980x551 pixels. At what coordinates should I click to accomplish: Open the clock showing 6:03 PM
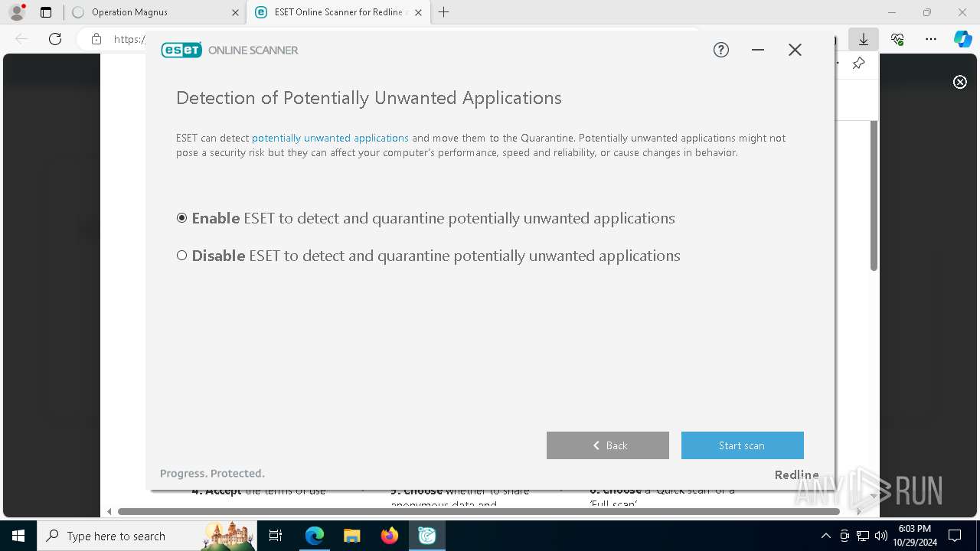click(914, 536)
